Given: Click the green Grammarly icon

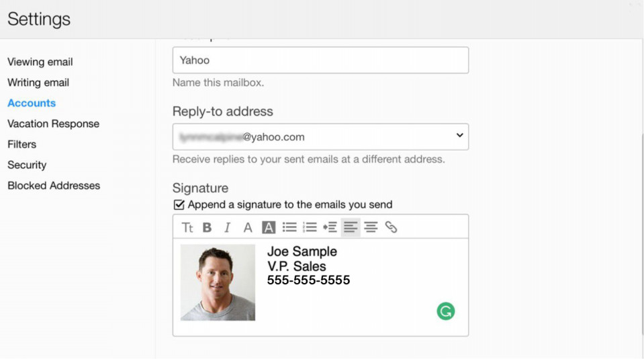Looking at the screenshot, I should pyautogui.click(x=446, y=311).
